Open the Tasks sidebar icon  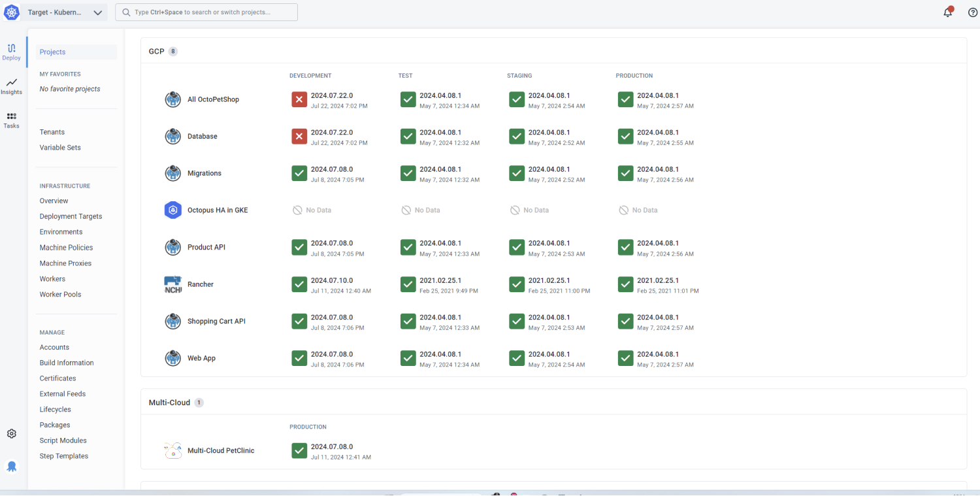tap(11, 120)
